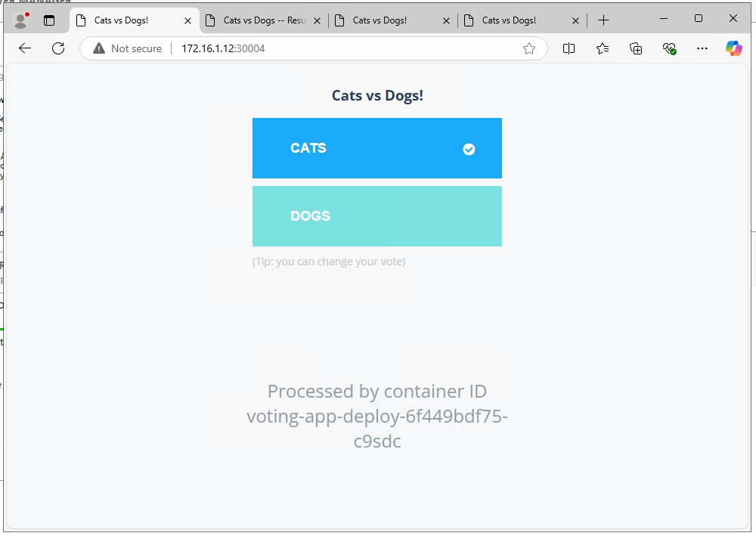Focus the address bar URL field
This screenshot has width=756, height=536.
click(x=340, y=48)
